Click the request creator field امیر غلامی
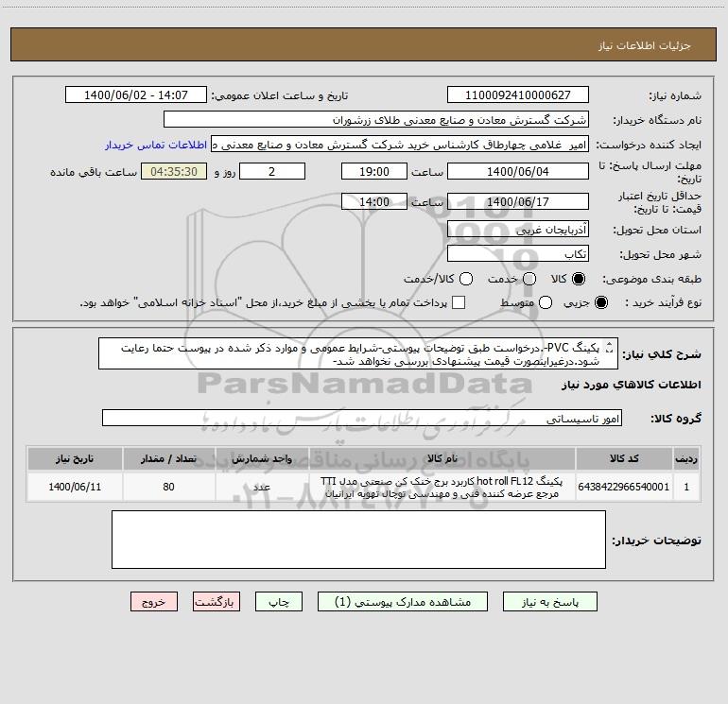 coord(400,145)
